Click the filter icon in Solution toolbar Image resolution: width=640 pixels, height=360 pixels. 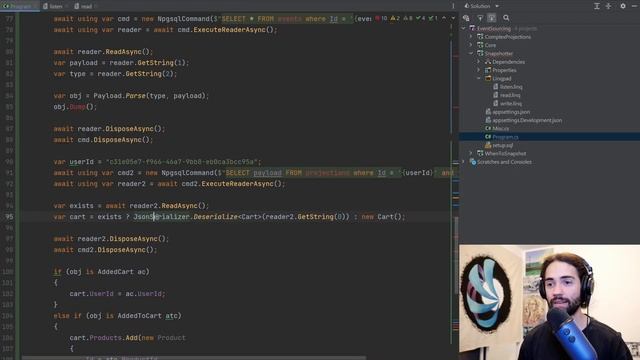pyautogui.click(x=480, y=18)
